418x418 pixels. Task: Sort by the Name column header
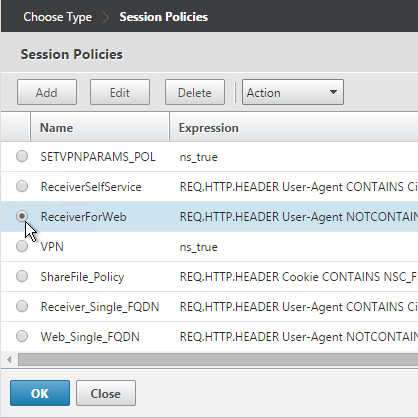point(100,127)
